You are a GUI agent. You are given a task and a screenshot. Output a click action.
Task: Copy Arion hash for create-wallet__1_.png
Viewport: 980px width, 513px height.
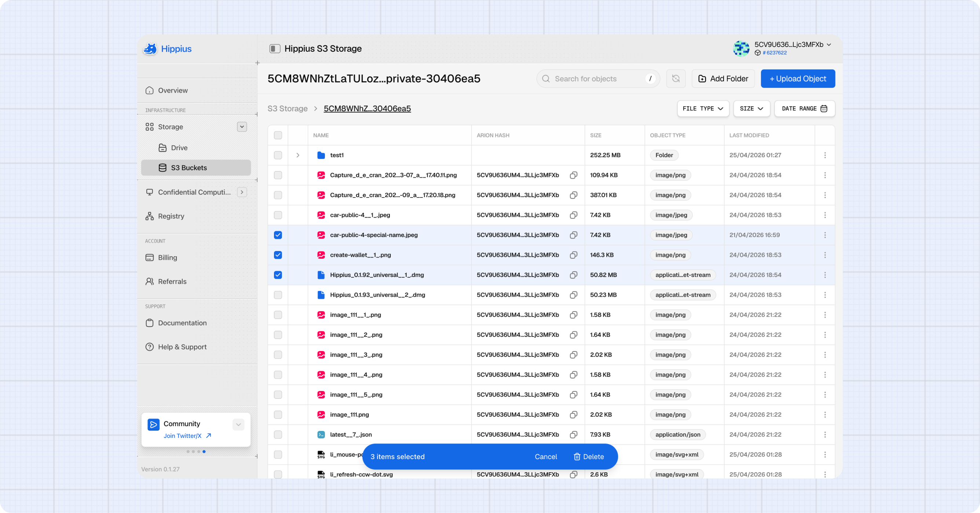pos(573,255)
